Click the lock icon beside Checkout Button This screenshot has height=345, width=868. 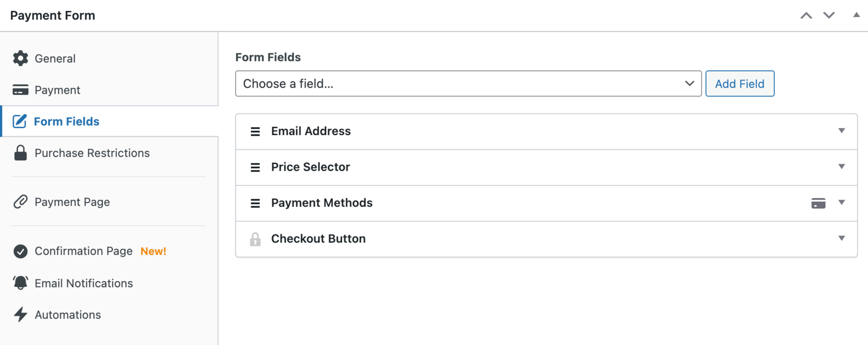pyautogui.click(x=255, y=239)
